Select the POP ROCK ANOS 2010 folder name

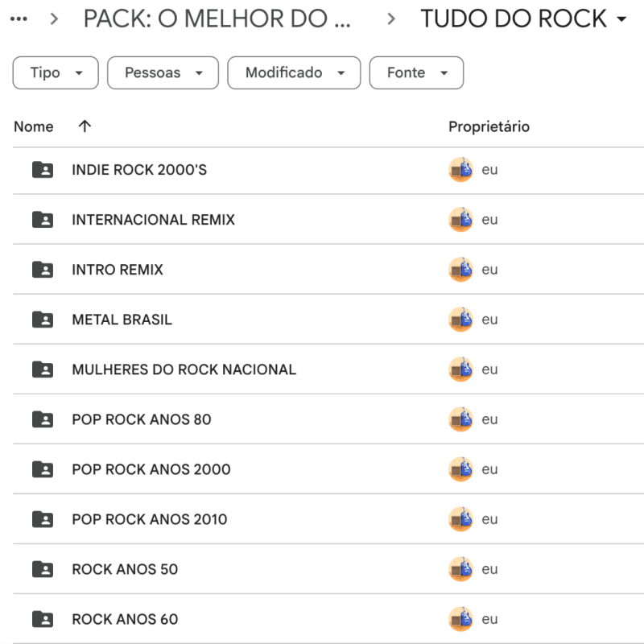149,519
